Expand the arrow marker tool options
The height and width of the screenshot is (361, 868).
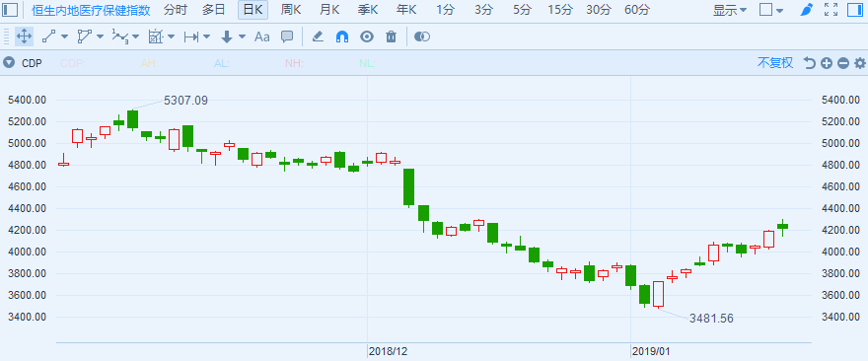coord(242,37)
